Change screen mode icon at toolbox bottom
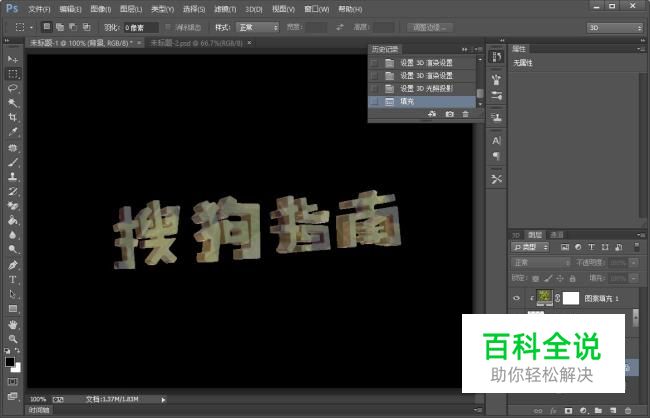Image resolution: width=650 pixels, height=418 pixels. [13, 396]
